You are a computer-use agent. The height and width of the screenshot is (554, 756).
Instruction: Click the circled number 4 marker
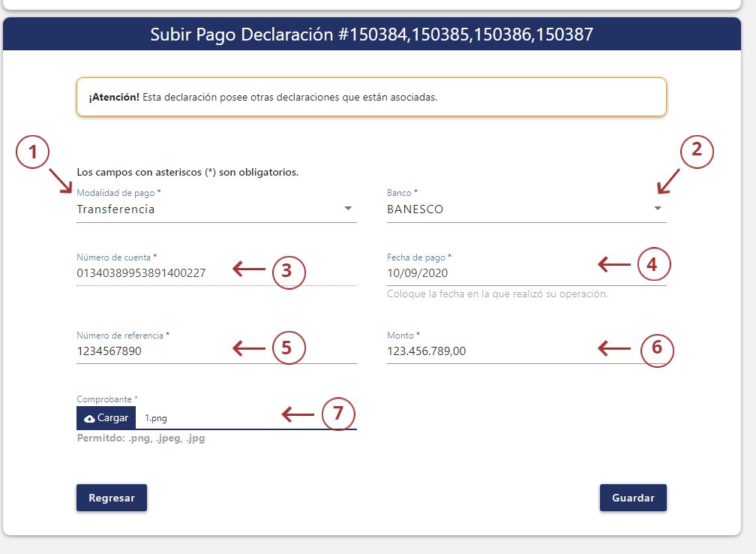coord(653,264)
